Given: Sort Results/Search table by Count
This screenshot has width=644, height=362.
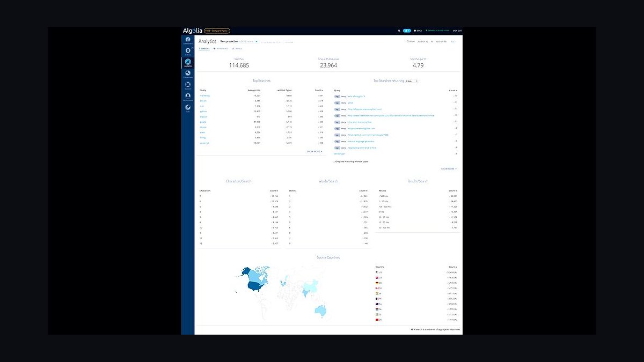Looking at the screenshot, I should (x=452, y=191).
